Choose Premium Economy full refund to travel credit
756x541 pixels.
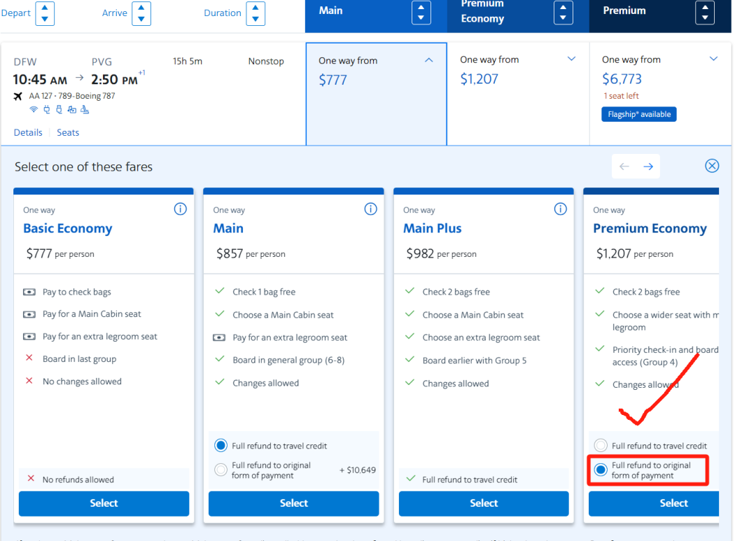601,446
